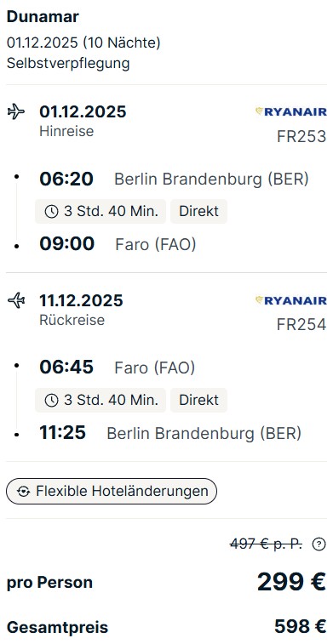Image resolution: width=333 pixels, height=644 pixels.
Task: Select the Direkt badge on the Rückreise flight
Action: point(199,400)
